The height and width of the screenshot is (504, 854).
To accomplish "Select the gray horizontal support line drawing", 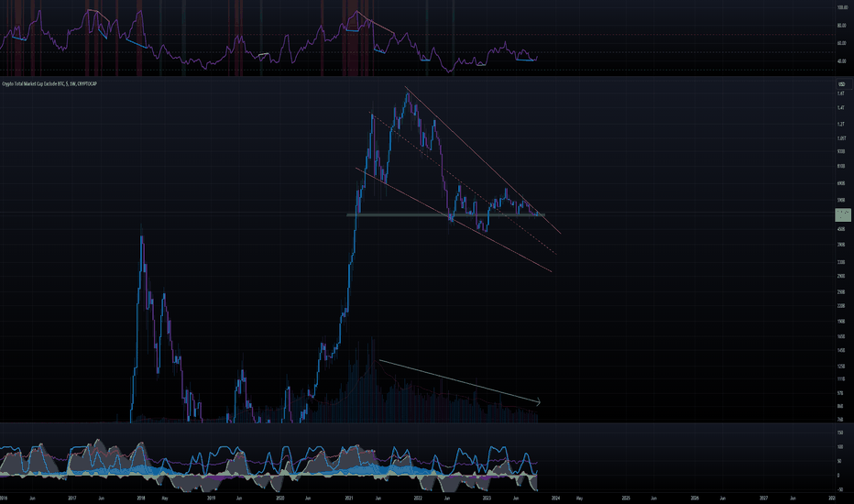I will pos(445,214).
